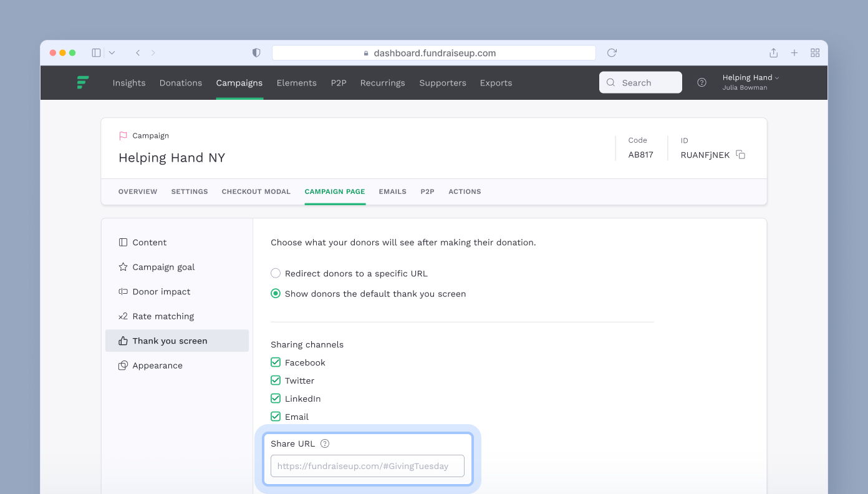Switch to the CHECKOUT MODAL tab

pos(256,191)
